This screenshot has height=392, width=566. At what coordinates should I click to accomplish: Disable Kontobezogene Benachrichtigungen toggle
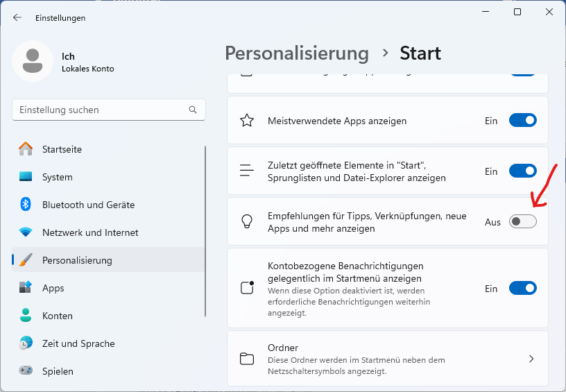tap(522, 288)
